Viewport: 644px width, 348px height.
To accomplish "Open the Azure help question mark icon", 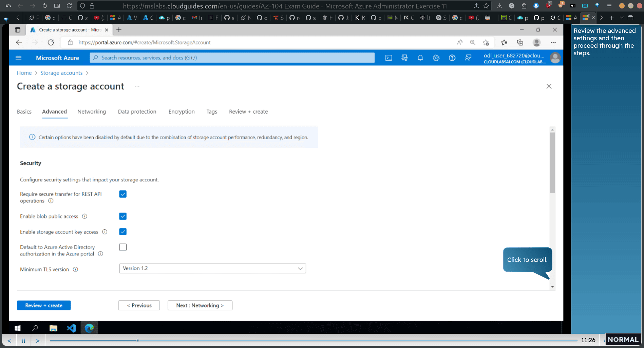I will coord(452,58).
